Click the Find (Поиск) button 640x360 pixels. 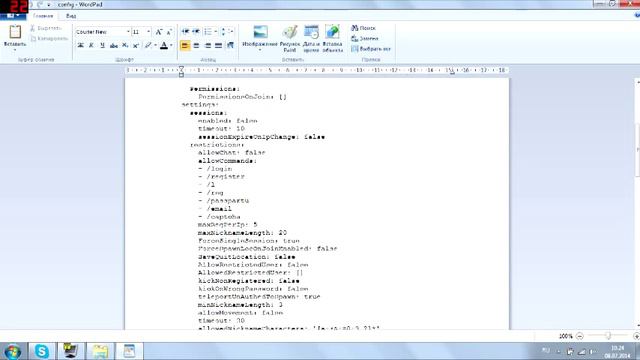(x=363, y=28)
